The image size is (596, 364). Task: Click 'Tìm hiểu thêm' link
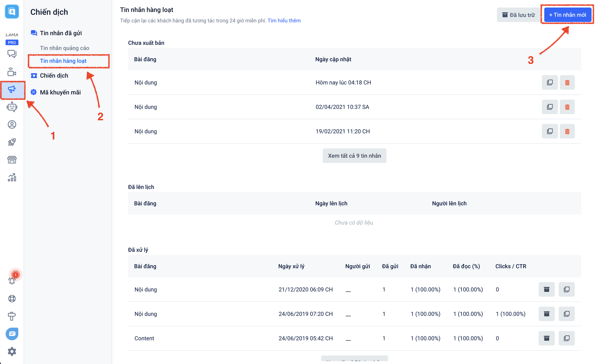(284, 21)
